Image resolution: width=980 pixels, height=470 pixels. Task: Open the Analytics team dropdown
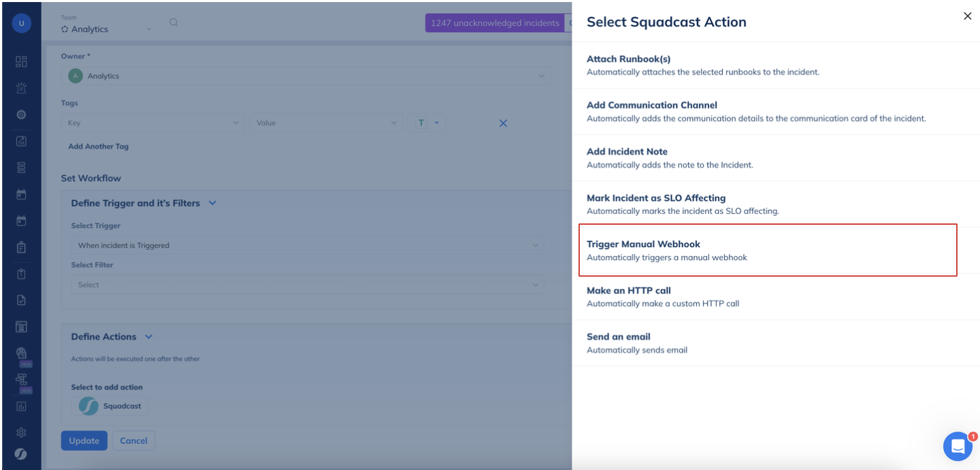coord(105,29)
